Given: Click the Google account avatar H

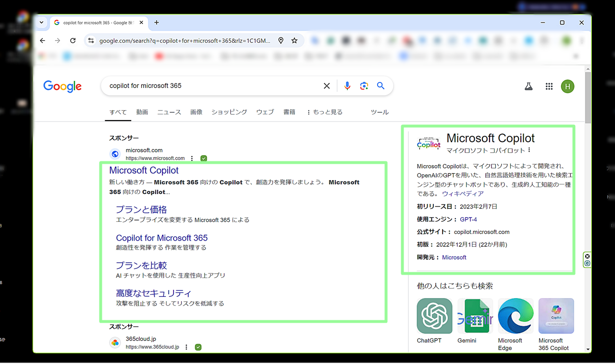Looking at the screenshot, I should 567,86.
